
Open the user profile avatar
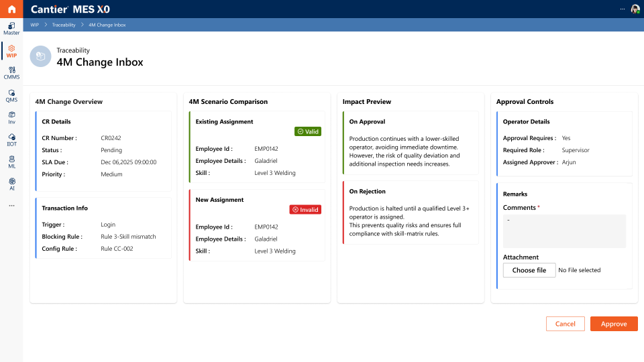[635, 9]
